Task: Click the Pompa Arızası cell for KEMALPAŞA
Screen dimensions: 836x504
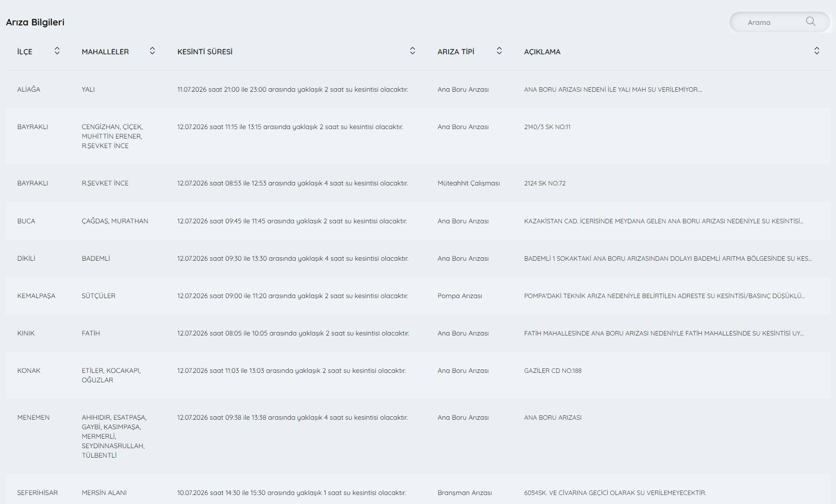Action: (460, 296)
